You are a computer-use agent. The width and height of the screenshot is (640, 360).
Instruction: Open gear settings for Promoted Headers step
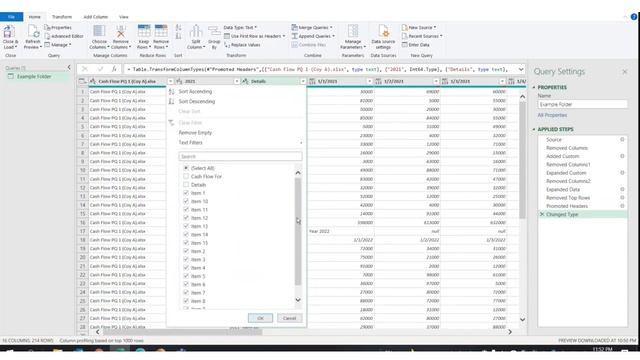point(622,206)
